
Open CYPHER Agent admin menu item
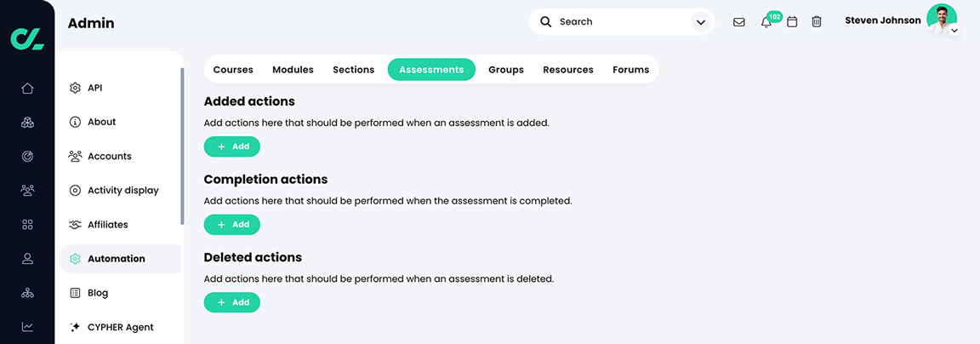click(119, 327)
